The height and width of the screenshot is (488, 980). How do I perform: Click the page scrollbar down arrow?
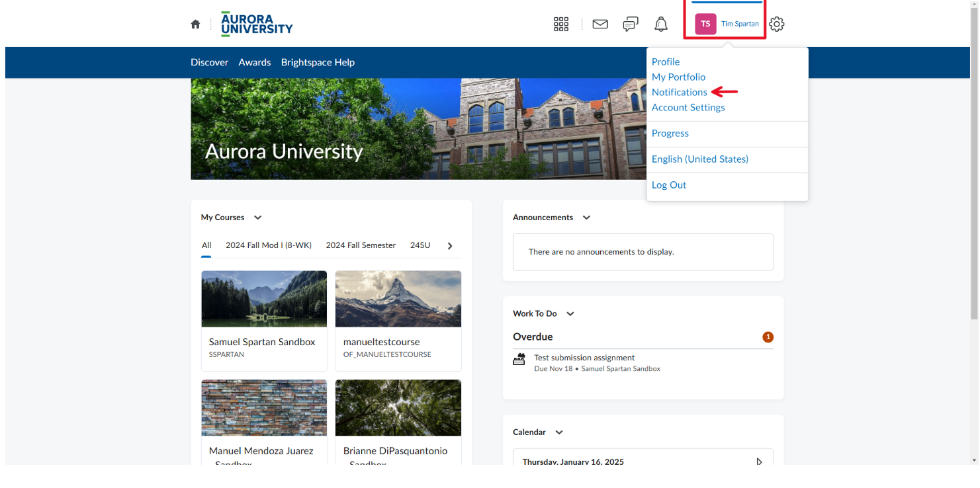pyautogui.click(x=974, y=460)
